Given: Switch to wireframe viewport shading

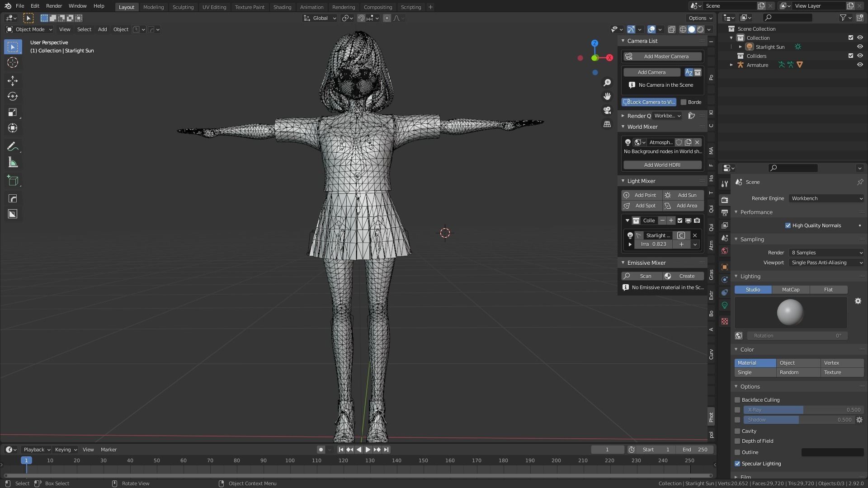Looking at the screenshot, I should [x=683, y=29].
